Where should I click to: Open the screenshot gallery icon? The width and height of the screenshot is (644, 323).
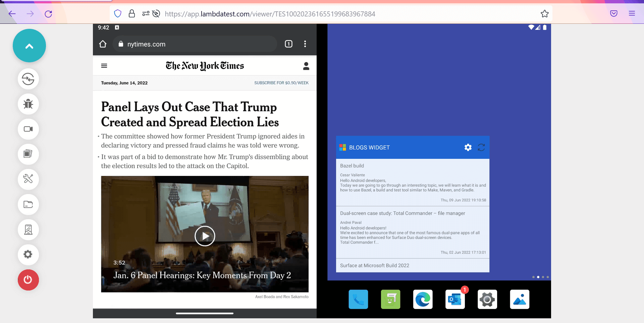pyautogui.click(x=28, y=154)
